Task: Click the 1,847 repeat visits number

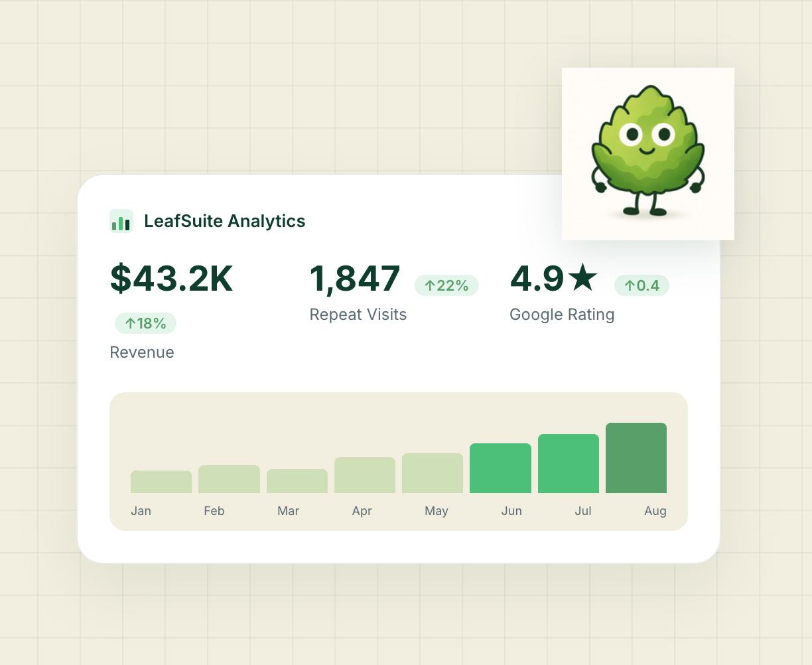Action: click(356, 278)
